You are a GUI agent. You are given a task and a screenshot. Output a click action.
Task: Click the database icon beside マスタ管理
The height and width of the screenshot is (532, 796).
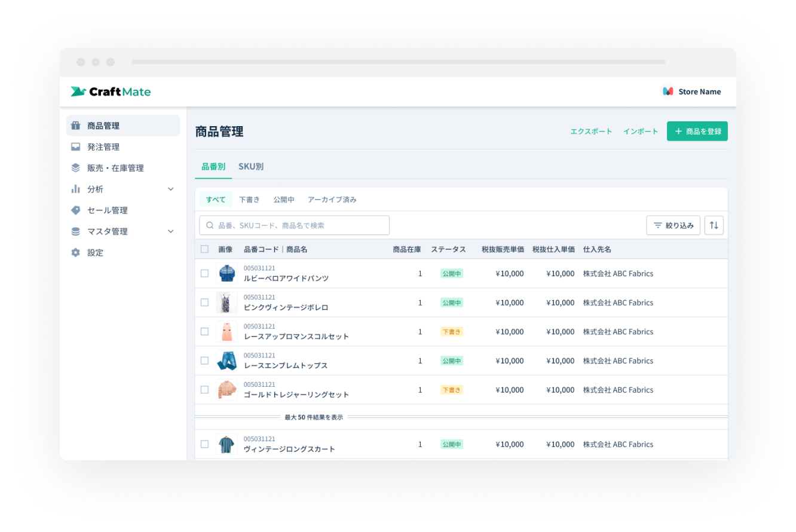[75, 231]
